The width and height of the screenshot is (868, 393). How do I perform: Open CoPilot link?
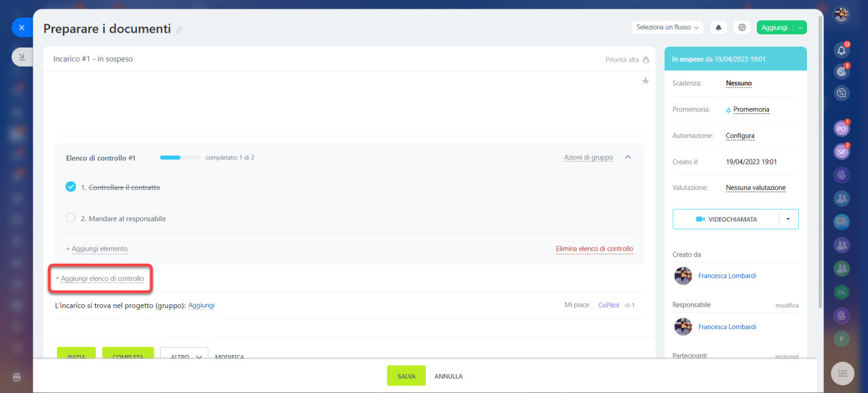[609, 305]
